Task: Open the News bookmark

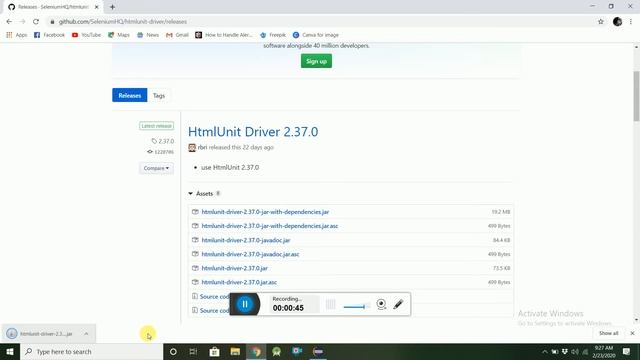Action: [148, 35]
